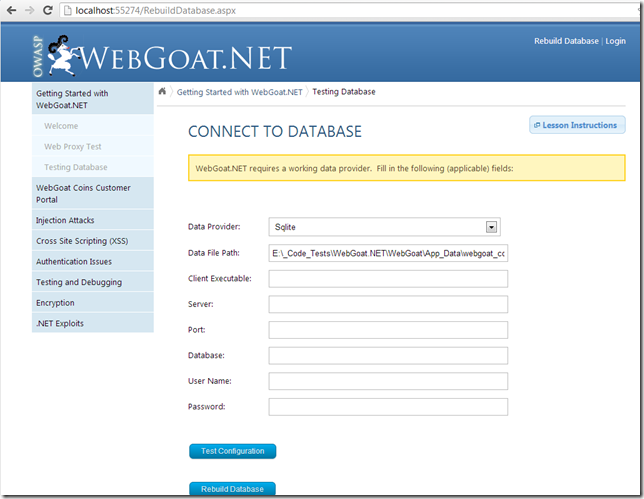
Task: Select Welcome in the sidebar
Action: tap(93, 126)
